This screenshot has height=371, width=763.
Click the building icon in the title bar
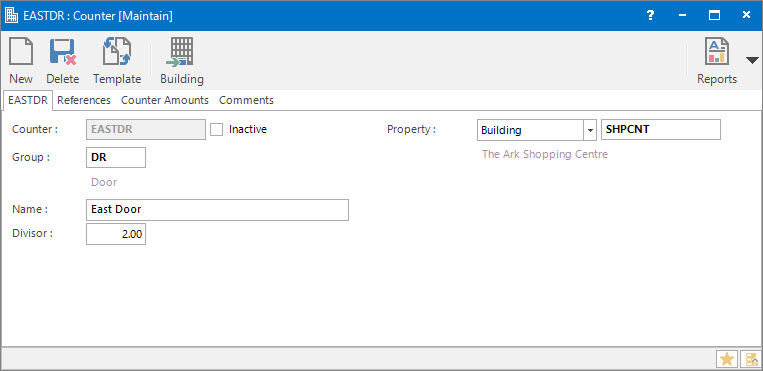tap(11, 15)
